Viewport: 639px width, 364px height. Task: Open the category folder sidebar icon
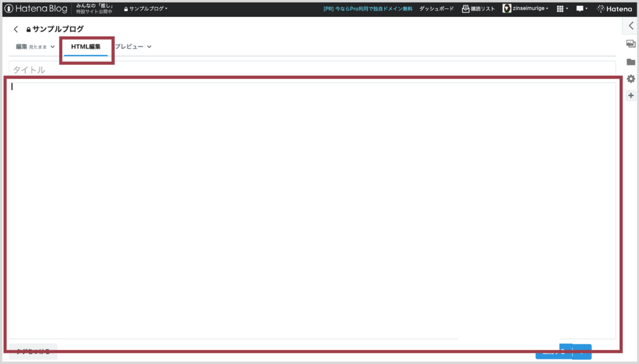click(x=631, y=62)
